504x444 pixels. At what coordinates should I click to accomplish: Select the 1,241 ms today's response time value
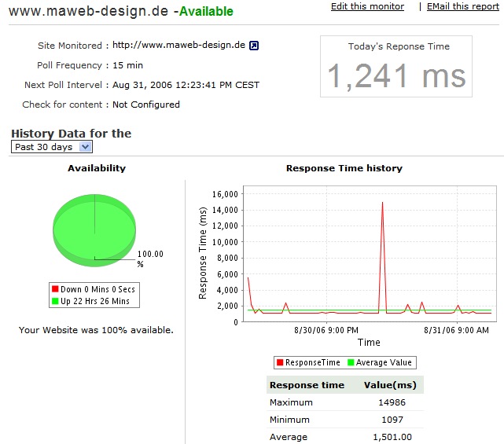point(396,76)
